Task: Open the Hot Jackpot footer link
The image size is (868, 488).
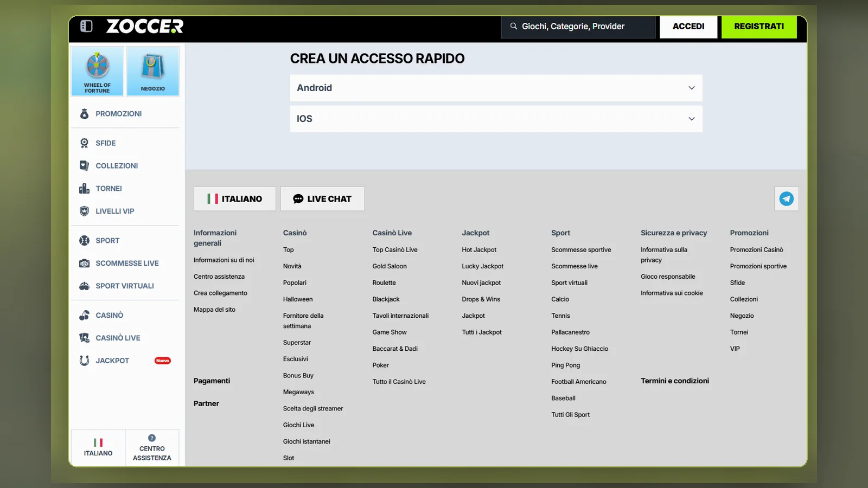Action: 479,250
